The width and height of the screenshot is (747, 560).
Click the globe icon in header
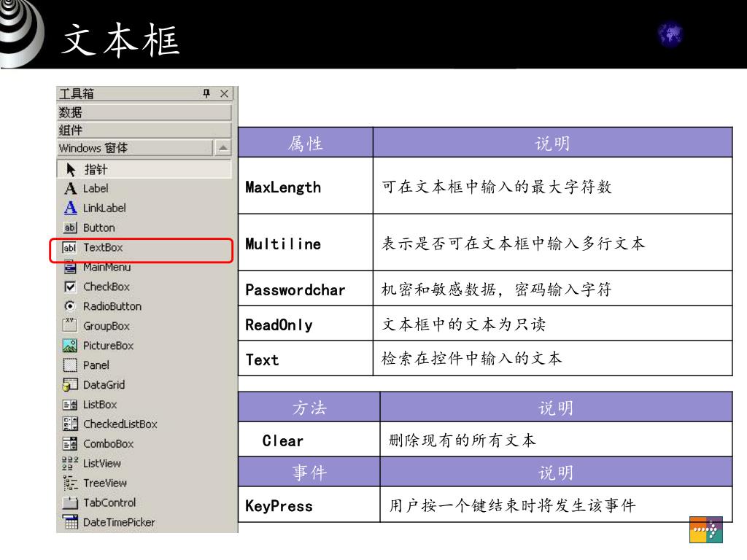click(x=670, y=35)
